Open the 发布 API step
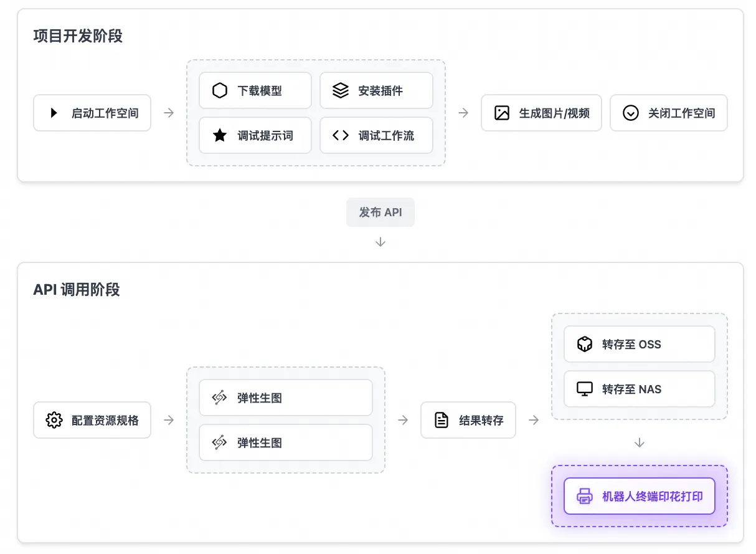This screenshot has width=756, height=554. click(380, 212)
